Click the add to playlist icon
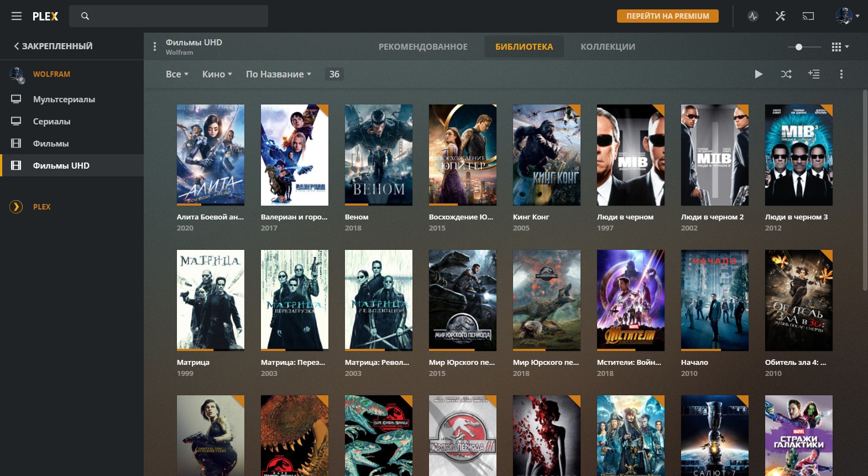Viewport: 868px width, 476px height. click(x=813, y=74)
